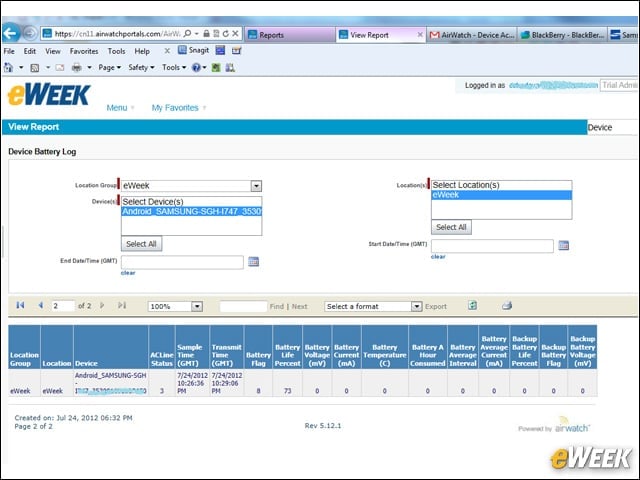The image size is (640, 480).
Task: Refresh the report with the green icon
Action: click(x=473, y=305)
